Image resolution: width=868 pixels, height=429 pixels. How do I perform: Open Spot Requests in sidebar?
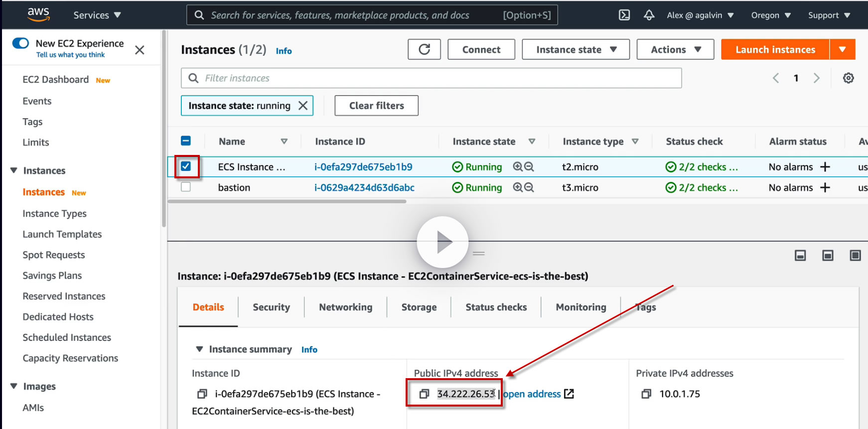tap(54, 255)
